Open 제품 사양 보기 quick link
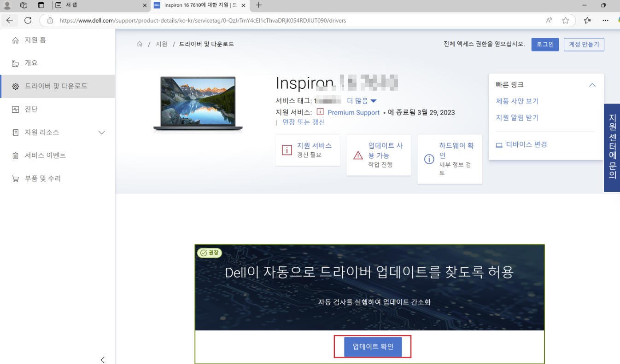This screenshot has height=364, width=620. 517,101
